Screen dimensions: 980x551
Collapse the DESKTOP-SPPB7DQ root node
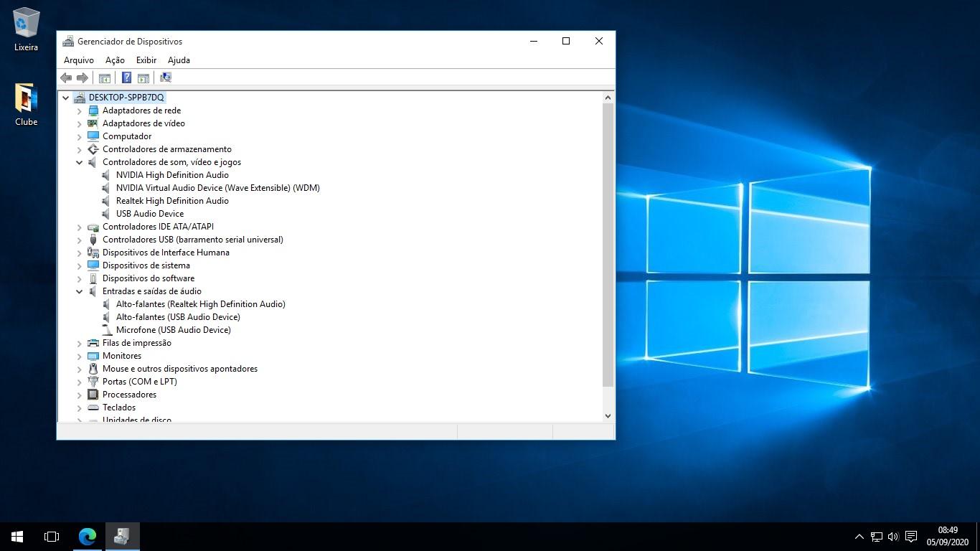coord(66,98)
